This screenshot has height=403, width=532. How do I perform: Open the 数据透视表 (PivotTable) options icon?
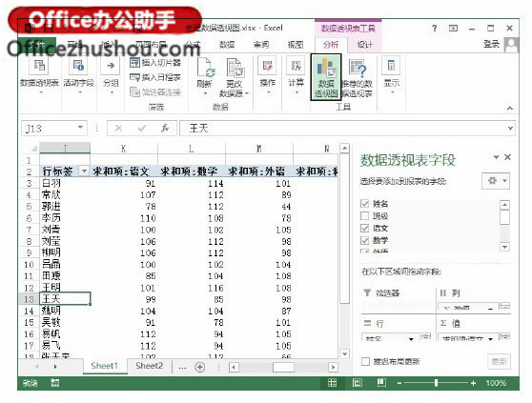39,66
